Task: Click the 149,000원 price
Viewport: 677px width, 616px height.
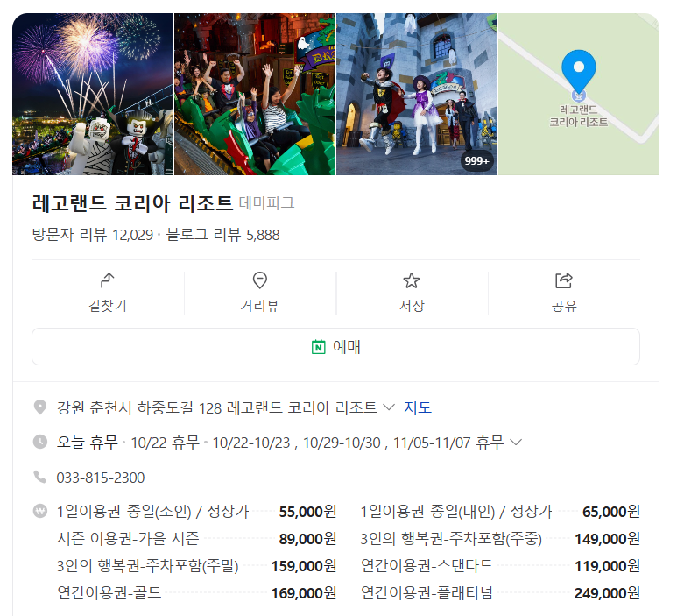Action: click(608, 539)
